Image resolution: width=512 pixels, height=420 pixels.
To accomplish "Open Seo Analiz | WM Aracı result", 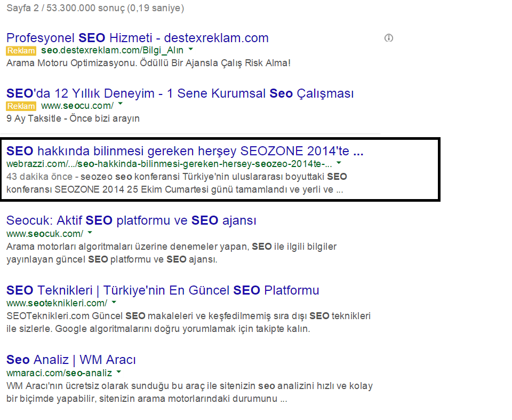I will [x=71, y=360].
